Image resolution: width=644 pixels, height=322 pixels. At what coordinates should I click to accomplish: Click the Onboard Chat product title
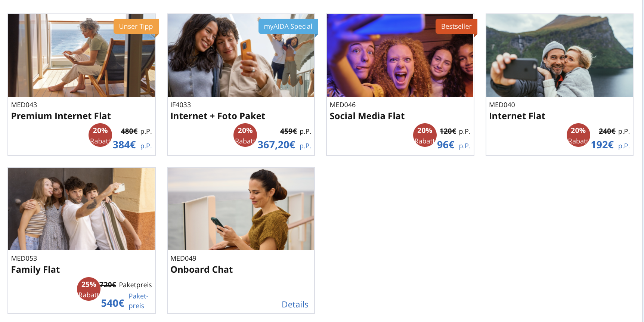(201, 270)
